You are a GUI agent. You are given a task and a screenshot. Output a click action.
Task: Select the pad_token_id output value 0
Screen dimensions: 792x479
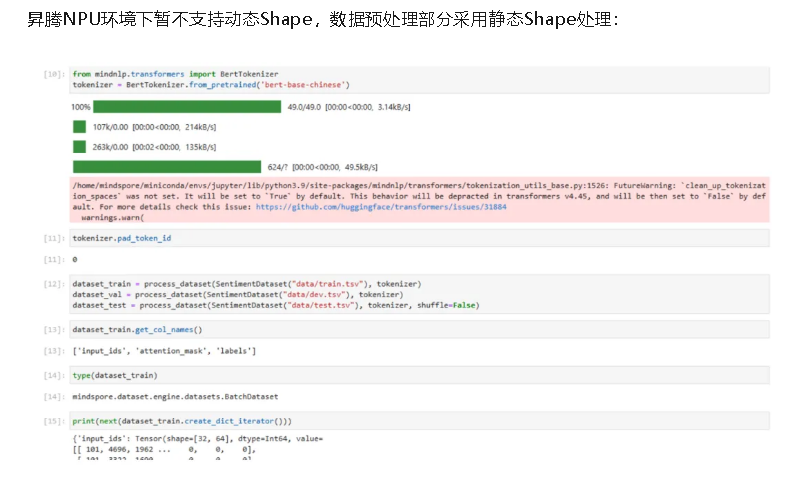[x=75, y=260]
